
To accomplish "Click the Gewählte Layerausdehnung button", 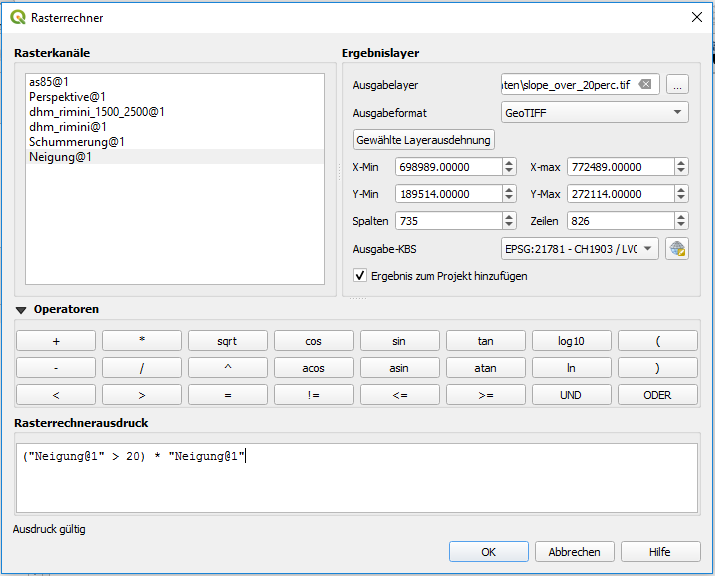I will 424,140.
